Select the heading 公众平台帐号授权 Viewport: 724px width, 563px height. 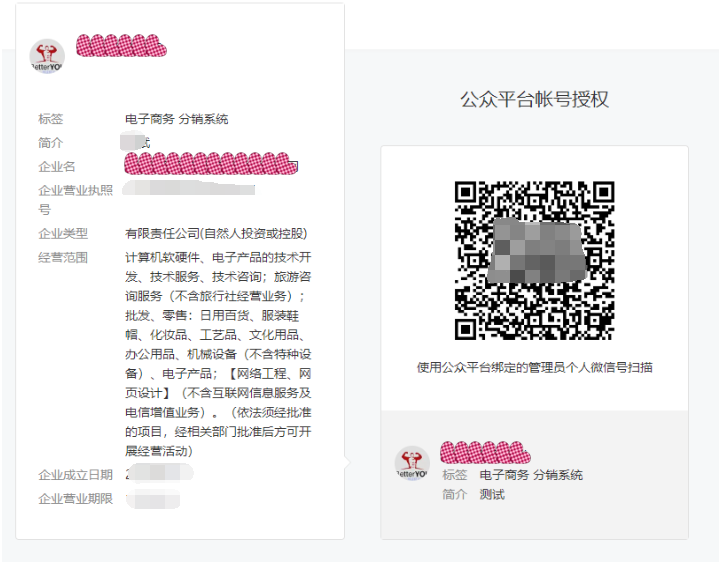[x=534, y=99]
